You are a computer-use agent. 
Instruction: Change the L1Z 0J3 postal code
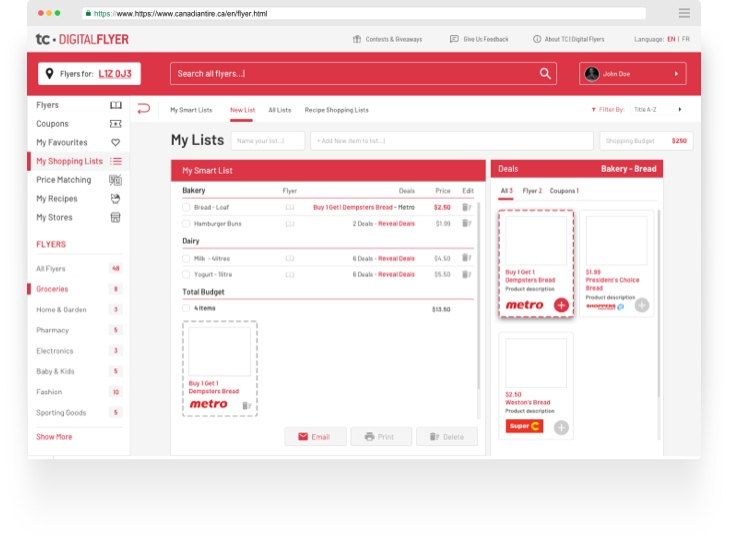click(115, 74)
